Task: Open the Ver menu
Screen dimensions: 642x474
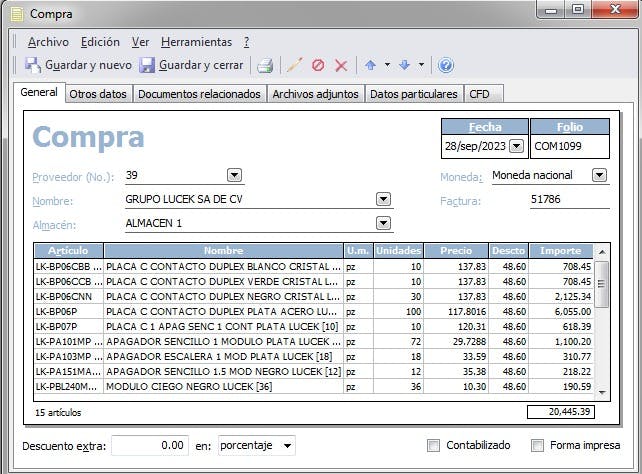Action: (140, 42)
